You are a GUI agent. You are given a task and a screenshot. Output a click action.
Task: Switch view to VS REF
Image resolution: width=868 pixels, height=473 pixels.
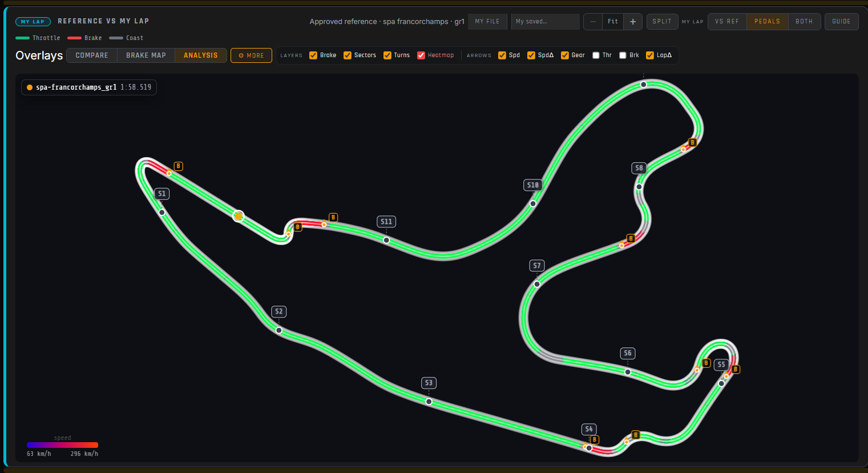coord(727,22)
